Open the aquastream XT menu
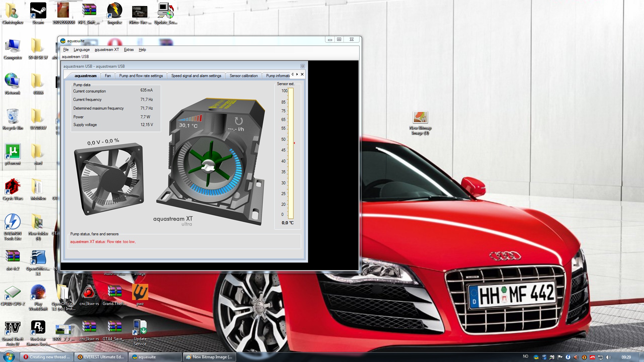Image resolution: width=644 pixels, height=362 pixels. 107,50
